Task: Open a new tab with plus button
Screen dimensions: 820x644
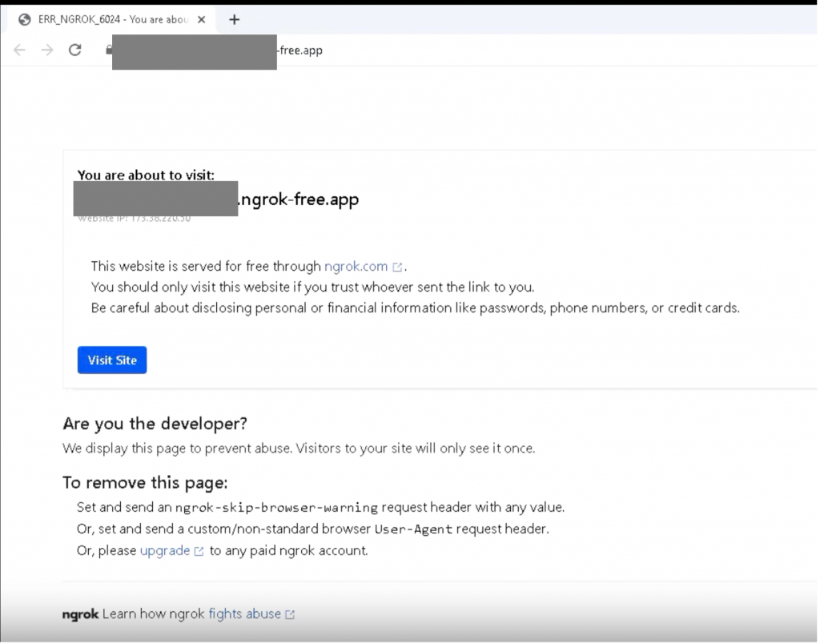Action: click(x=234, y=19)
